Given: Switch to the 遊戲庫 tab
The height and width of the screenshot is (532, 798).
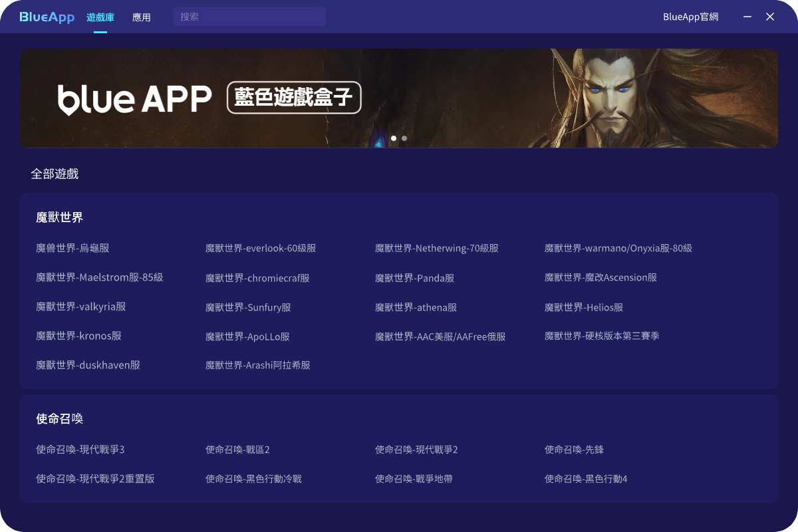Looking at the screenshot, I should click(x=100, y=17).
